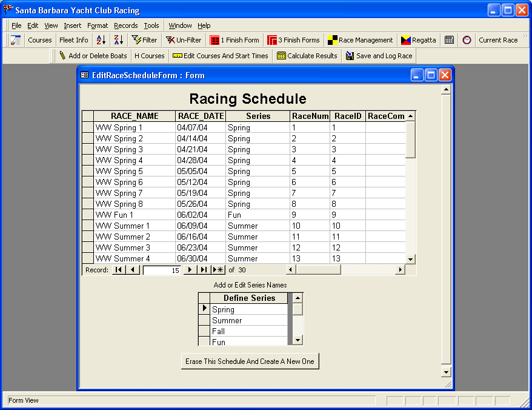
Task: Sort descending with the Z-A icon
Action: [x=118, y=40]
